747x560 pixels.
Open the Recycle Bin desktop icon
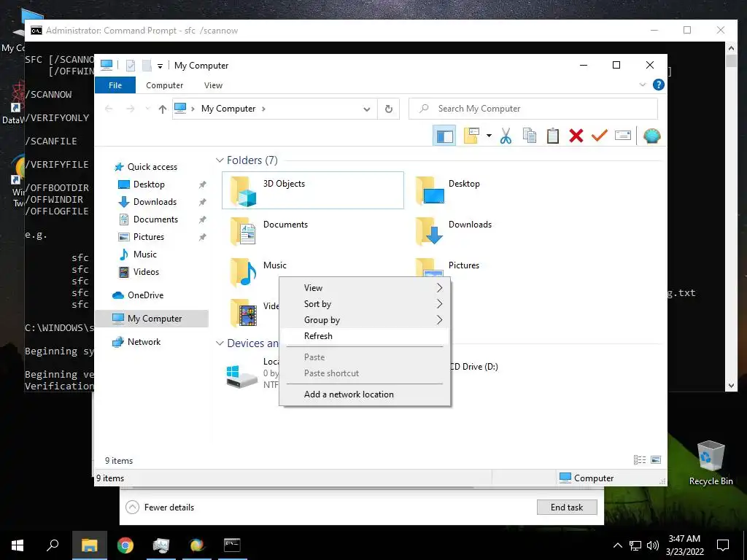[x=711, y=463]
